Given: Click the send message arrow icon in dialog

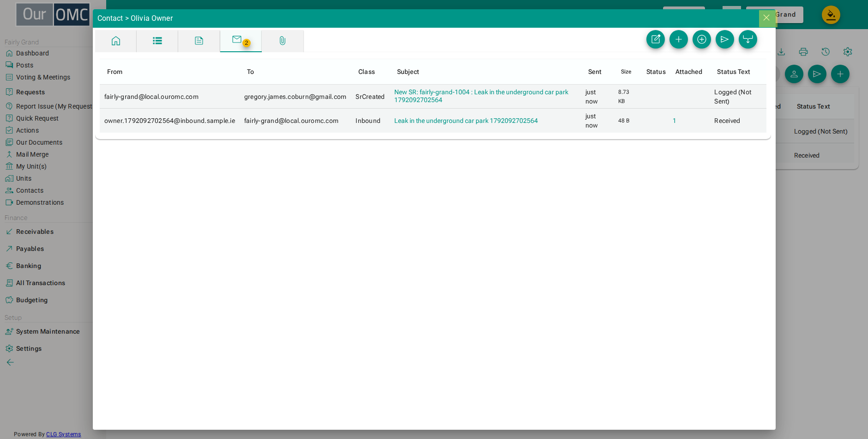Looking at the screenshot, I should tap(725, 39).
